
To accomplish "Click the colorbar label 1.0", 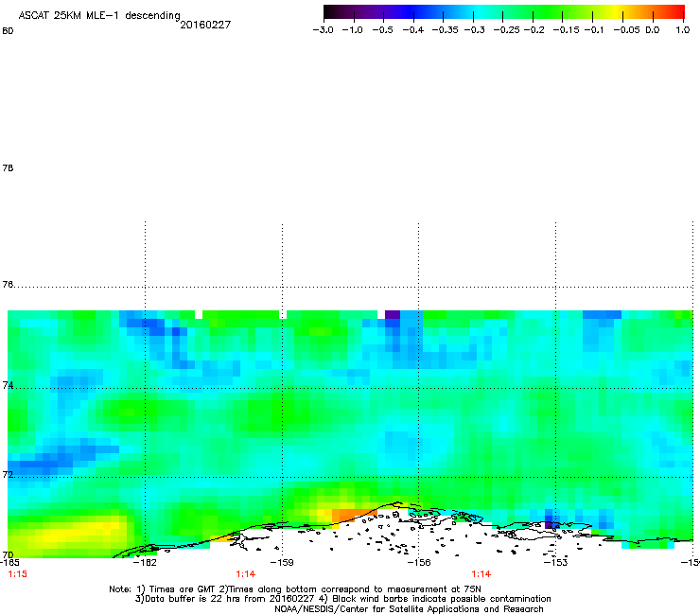I will tap(683, 30).
